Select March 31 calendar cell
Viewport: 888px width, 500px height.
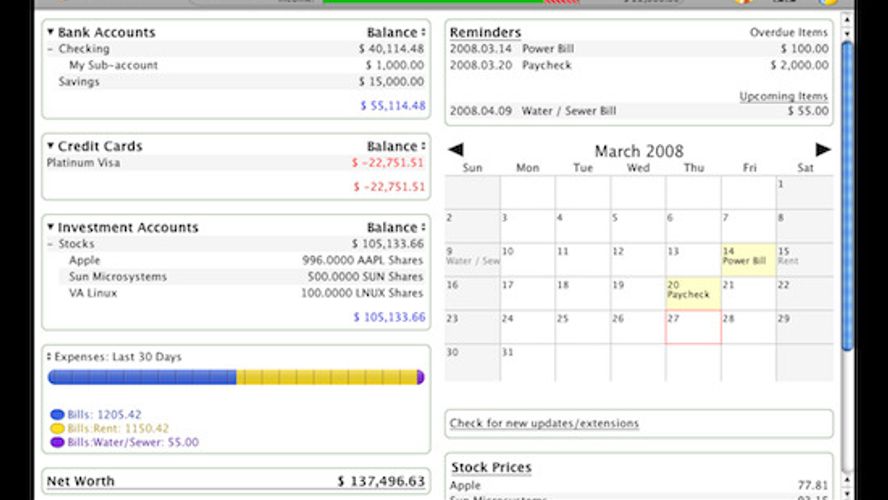[527, 361]
